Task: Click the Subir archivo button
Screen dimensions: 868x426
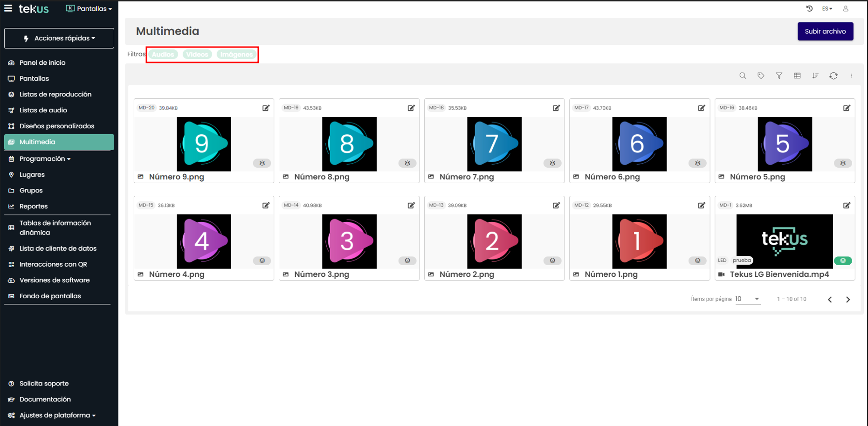Action: tap(825, 31)
